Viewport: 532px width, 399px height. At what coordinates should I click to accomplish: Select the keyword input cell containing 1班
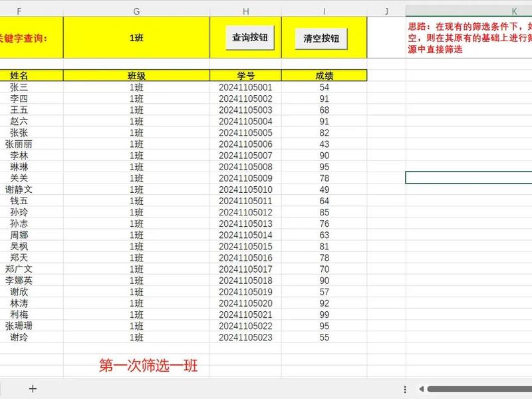136,37
